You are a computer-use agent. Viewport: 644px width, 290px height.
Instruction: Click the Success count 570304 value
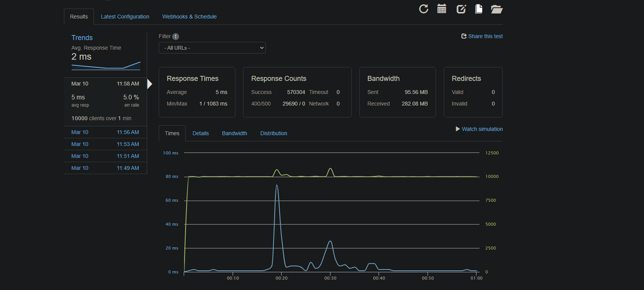click(x=296, y=92)
